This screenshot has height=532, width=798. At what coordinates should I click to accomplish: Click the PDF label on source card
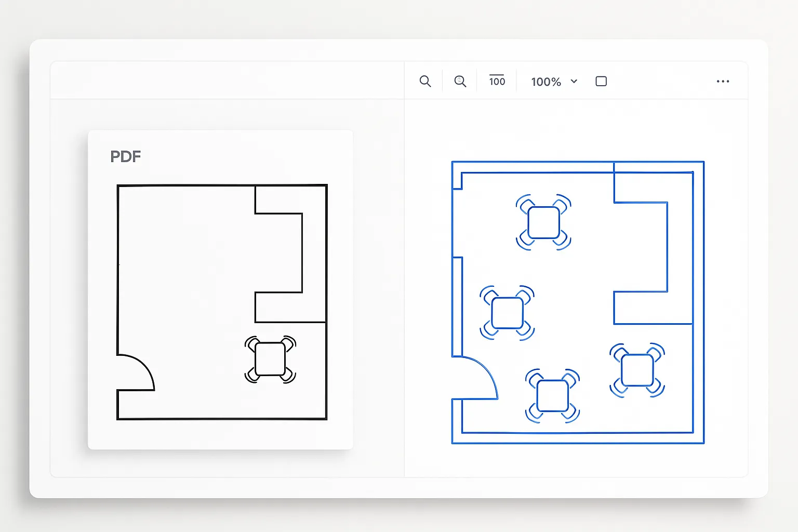[x=125, y=157]
